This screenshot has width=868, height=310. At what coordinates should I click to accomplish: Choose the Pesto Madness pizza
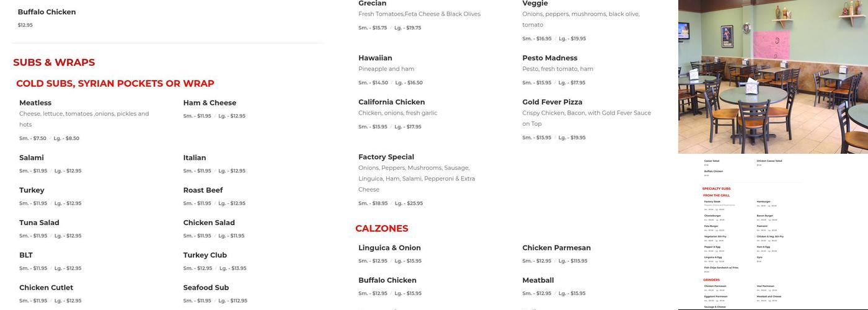click(549, 58)
